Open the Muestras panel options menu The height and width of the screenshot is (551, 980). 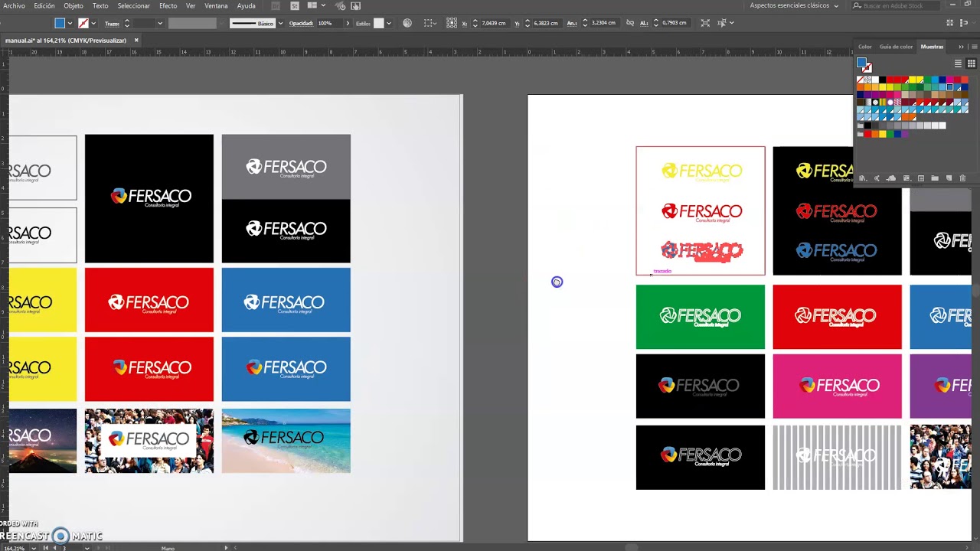click(x=974, y=47)
